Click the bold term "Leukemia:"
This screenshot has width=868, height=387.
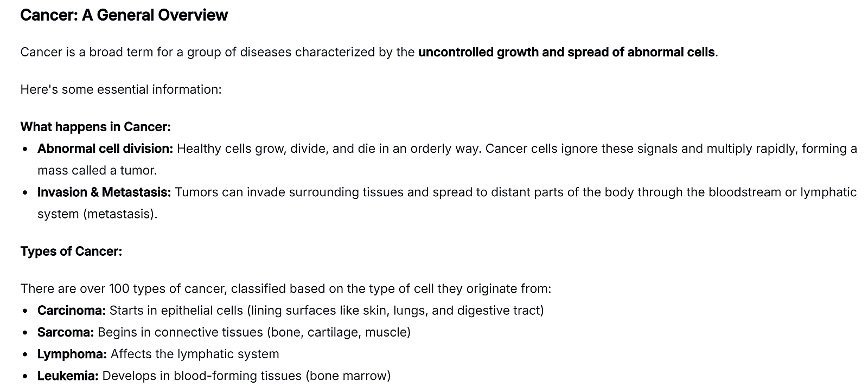click(68, 376)
